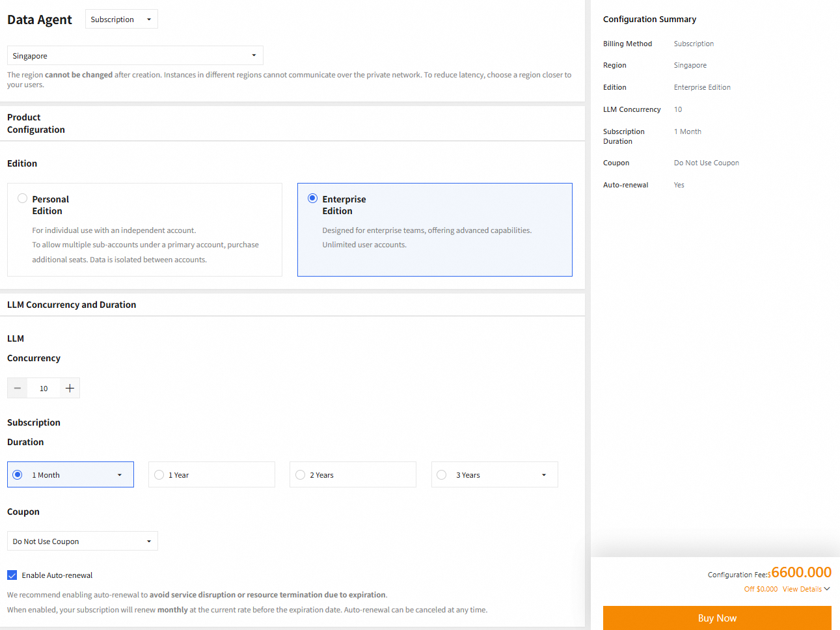
Task: Select the Personal Edition radio button
Action: pos(23,199)
